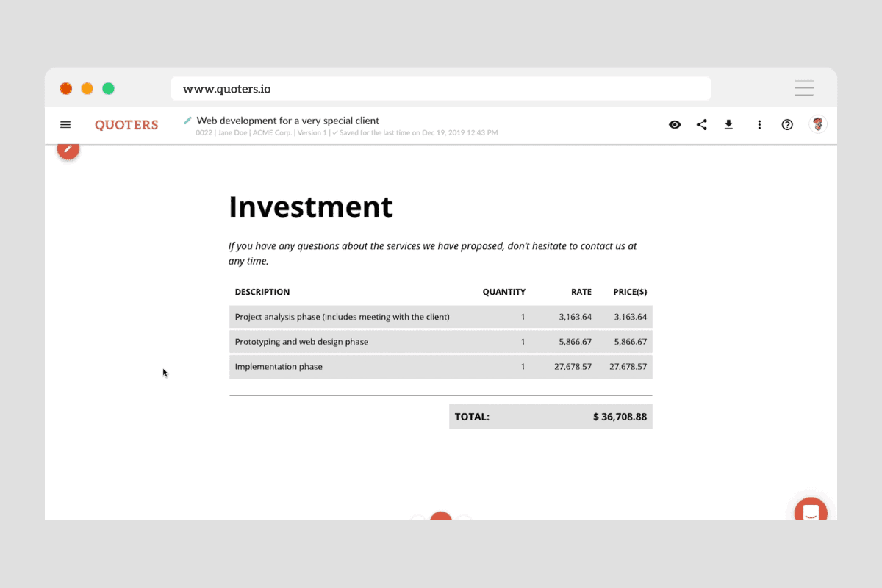Viewport: 882px width, 588px height.
Task: Click the QUANTITY column header
Action: [503, 292]
